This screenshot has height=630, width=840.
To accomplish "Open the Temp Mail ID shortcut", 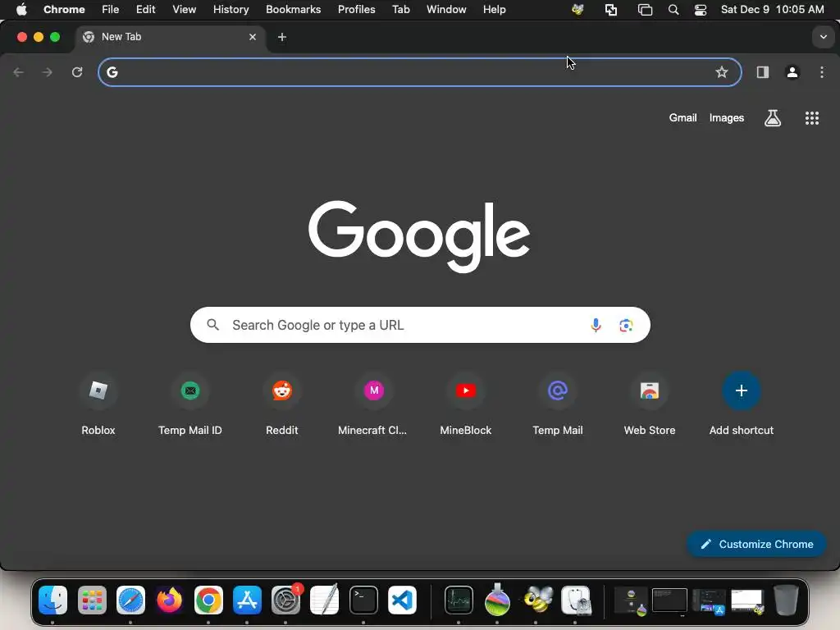I will [190, 404].
